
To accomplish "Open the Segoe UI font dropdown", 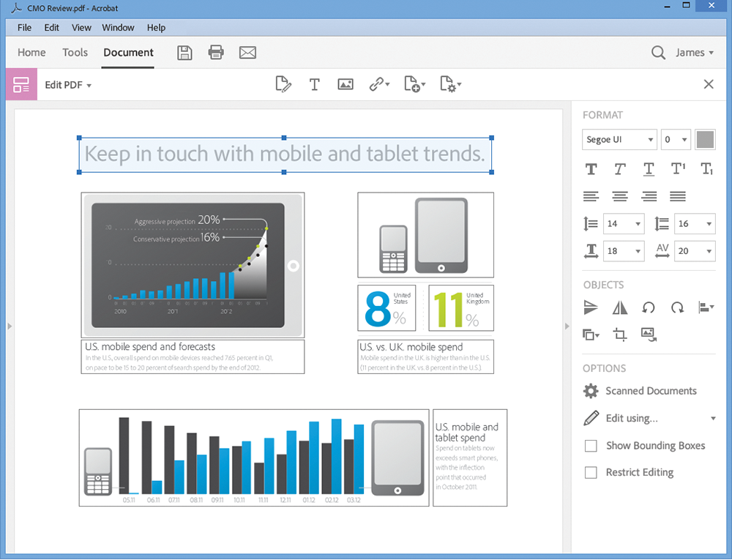I will click(x=619, y=140).
